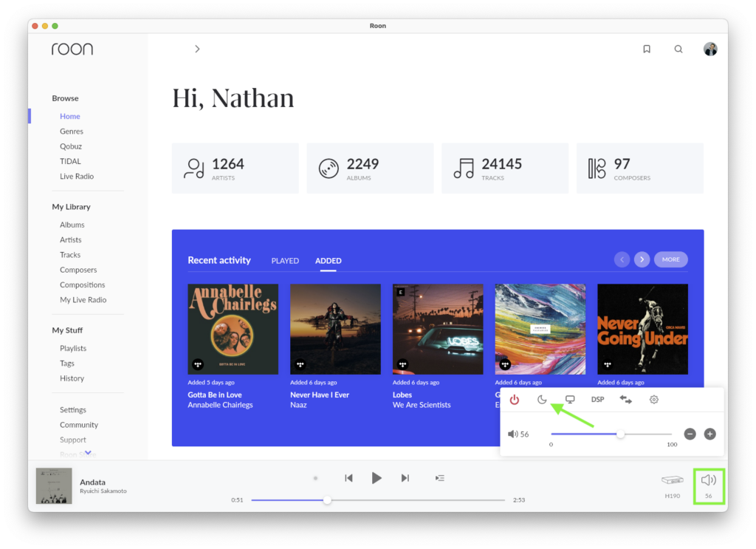This screenshot has height=549, width=756.
Task: Click the Ryuichi Sakamoto artist name
Action: point(103,491)
